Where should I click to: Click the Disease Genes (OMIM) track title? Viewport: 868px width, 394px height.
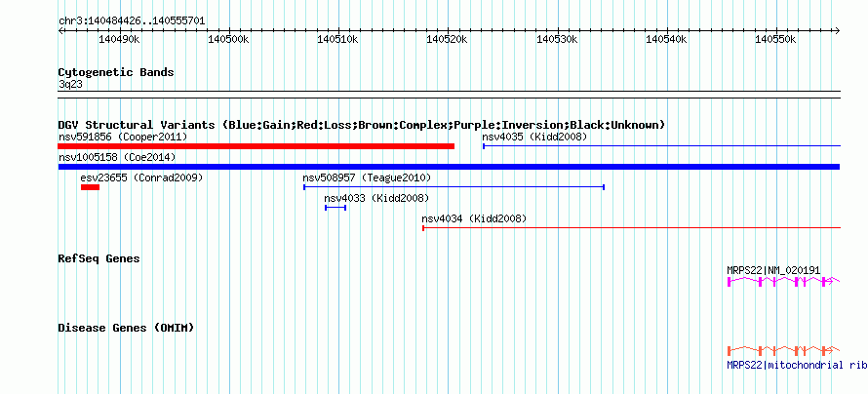(x=126, y=328)
